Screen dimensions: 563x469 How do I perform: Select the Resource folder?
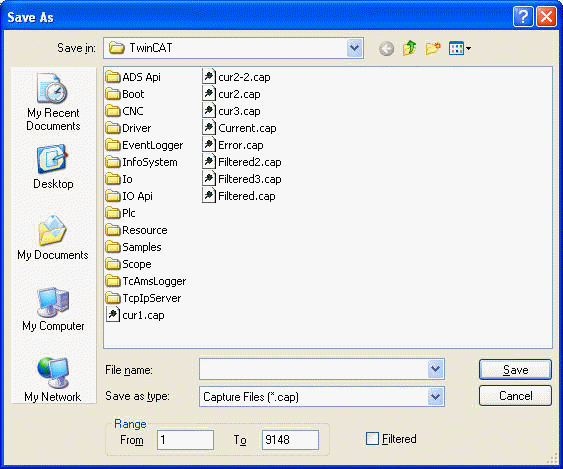(x=137, y=230)
